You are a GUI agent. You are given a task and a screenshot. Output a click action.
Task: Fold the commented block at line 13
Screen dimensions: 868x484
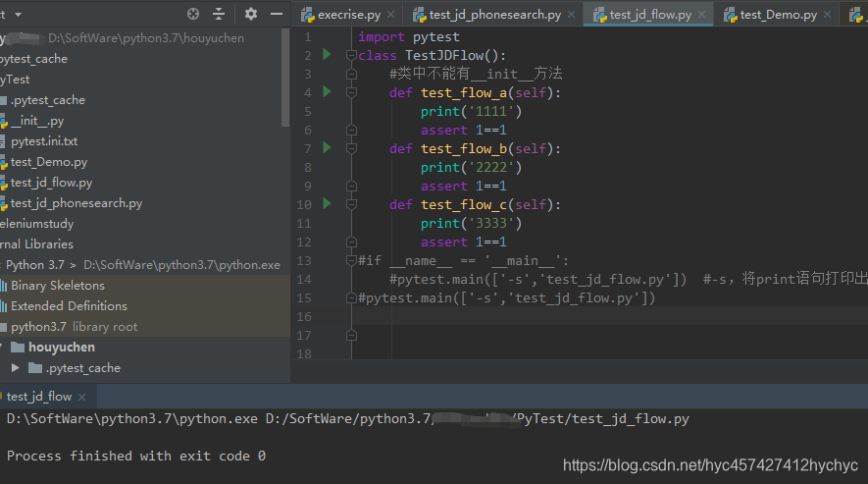[x=351, y=260]
